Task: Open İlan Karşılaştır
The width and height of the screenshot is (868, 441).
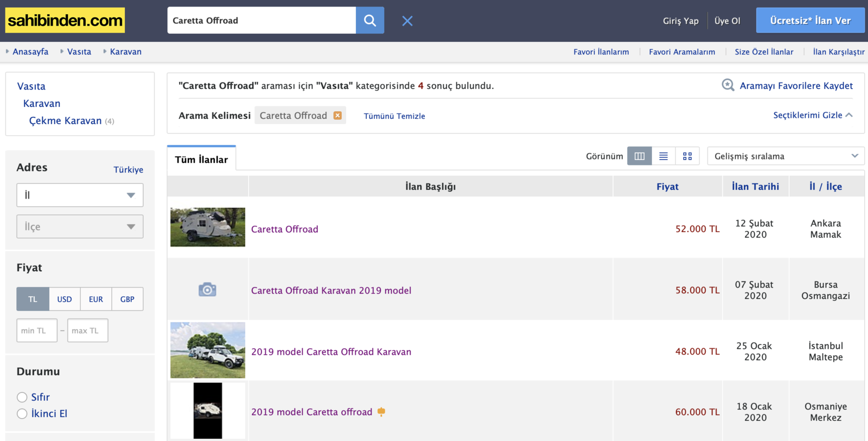Action: tap(839, 52)
